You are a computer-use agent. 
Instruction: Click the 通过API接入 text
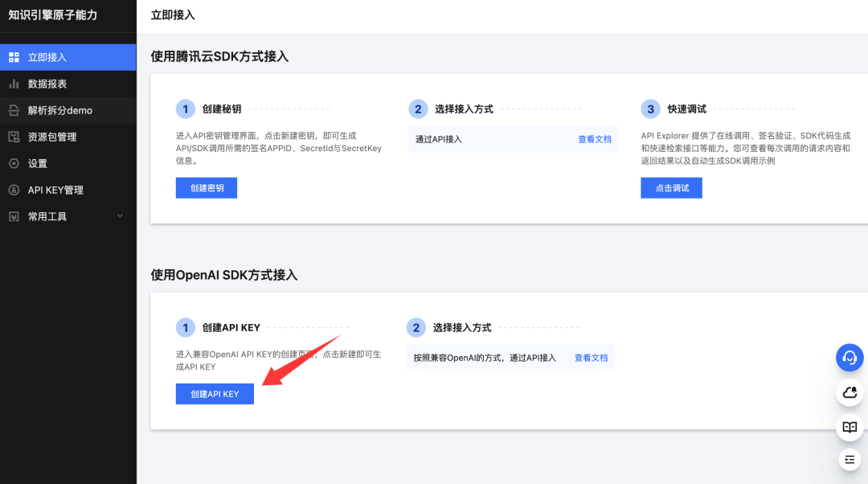coord(439,139)
